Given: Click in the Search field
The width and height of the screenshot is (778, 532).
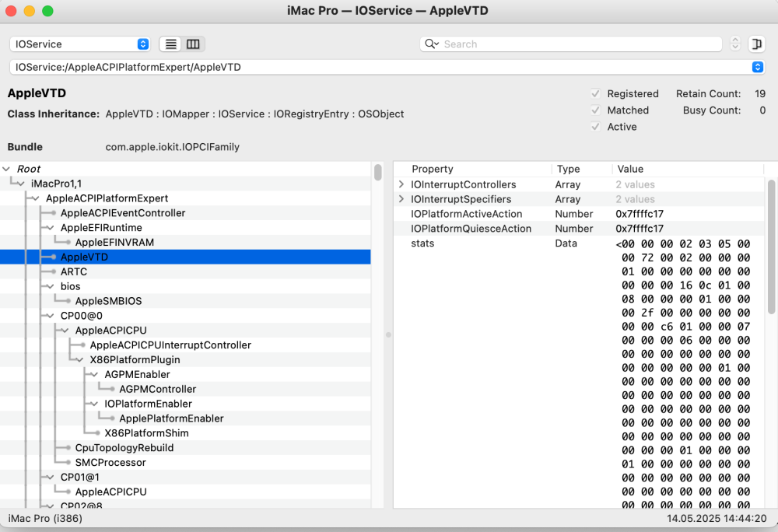Looking at the screenshot, I should click(570, 44).
